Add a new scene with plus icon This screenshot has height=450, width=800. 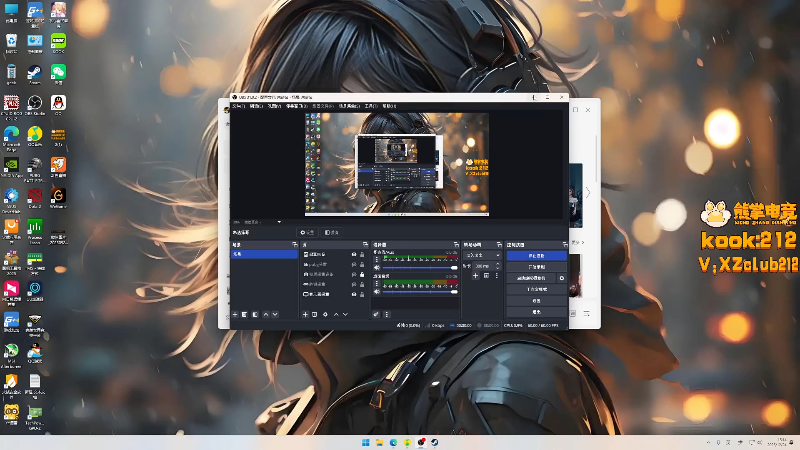tap(235, 315)
